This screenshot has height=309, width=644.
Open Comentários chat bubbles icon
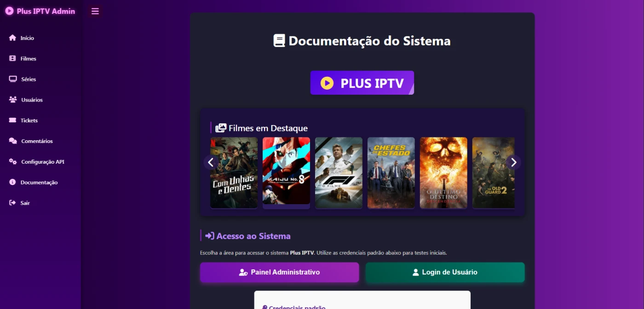tap(13, 141)
